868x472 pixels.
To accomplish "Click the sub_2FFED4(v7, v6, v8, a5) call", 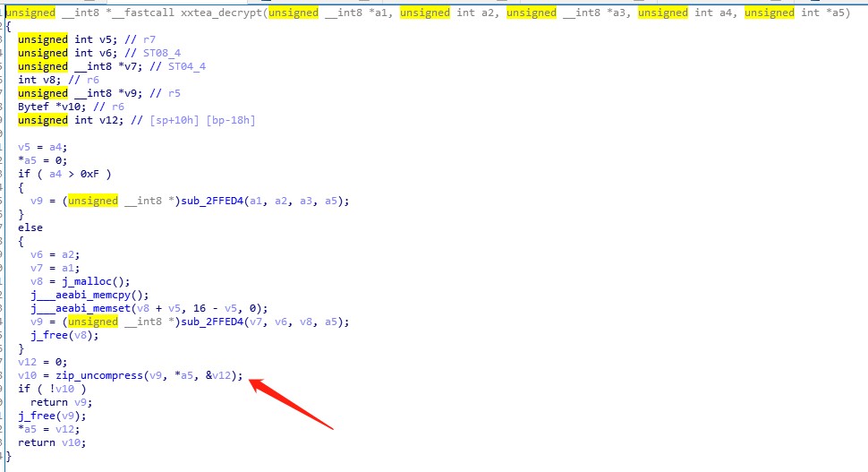I will pos(265,322).
